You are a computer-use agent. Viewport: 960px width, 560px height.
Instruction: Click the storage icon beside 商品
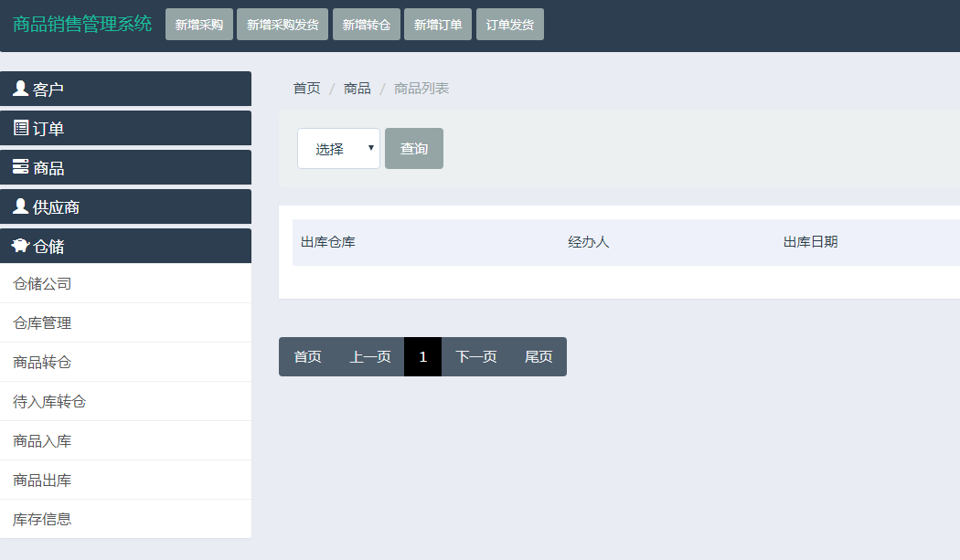click(20, 167)
